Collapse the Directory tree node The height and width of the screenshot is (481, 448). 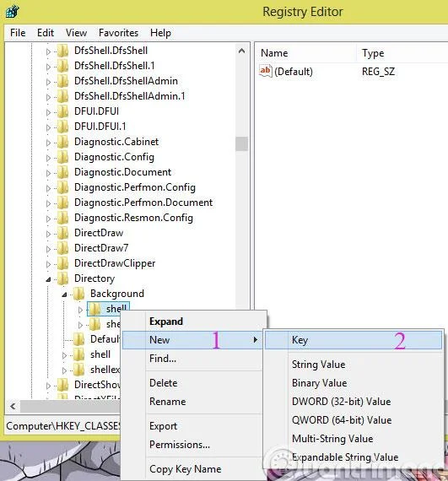click(48, 279)
